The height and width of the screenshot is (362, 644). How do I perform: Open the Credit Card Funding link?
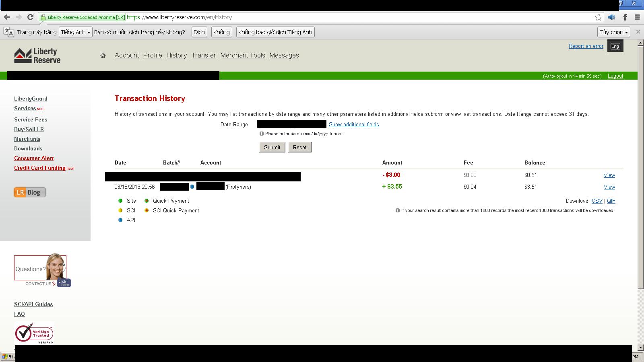click(40, 168)
